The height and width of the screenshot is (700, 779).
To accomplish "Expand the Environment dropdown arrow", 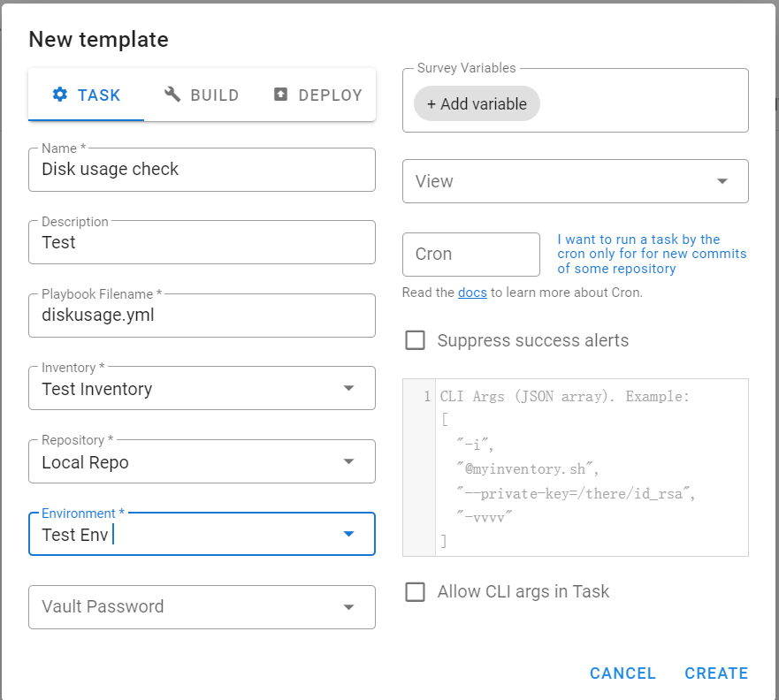I will pyautogui.click(x=348, y=534).
